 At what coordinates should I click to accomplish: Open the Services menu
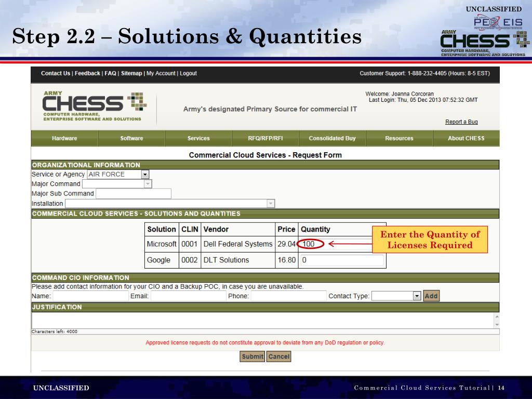198,138
